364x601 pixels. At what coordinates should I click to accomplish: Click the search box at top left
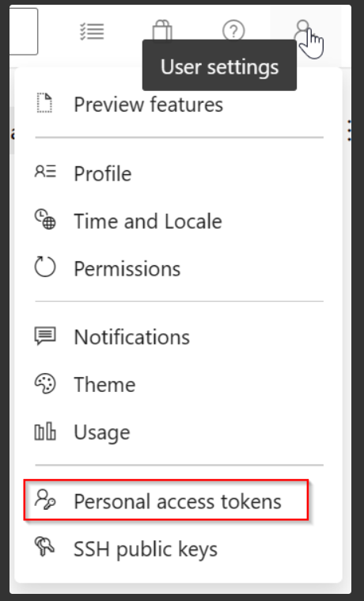click(x=24, y=32)
